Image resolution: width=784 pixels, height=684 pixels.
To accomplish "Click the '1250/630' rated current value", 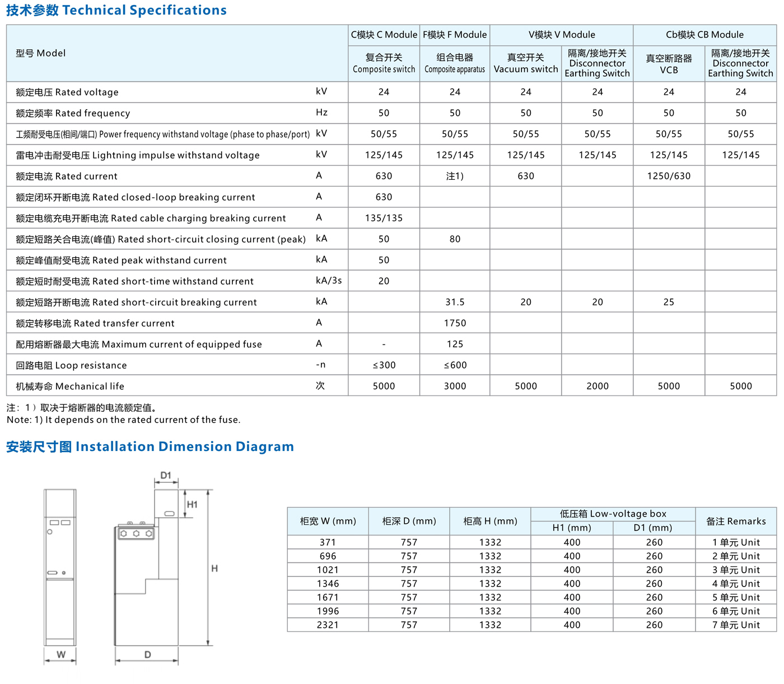I will click(x=669, y=176).
